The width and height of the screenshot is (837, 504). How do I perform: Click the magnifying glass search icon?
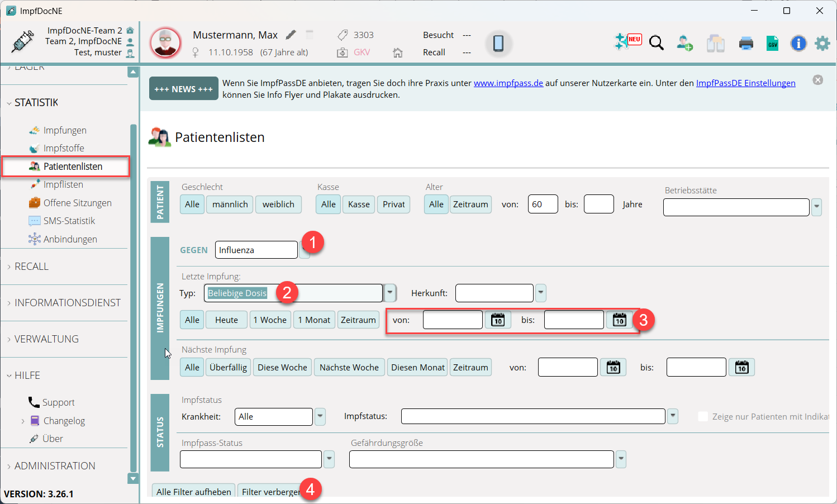click(x=657, y=43)
